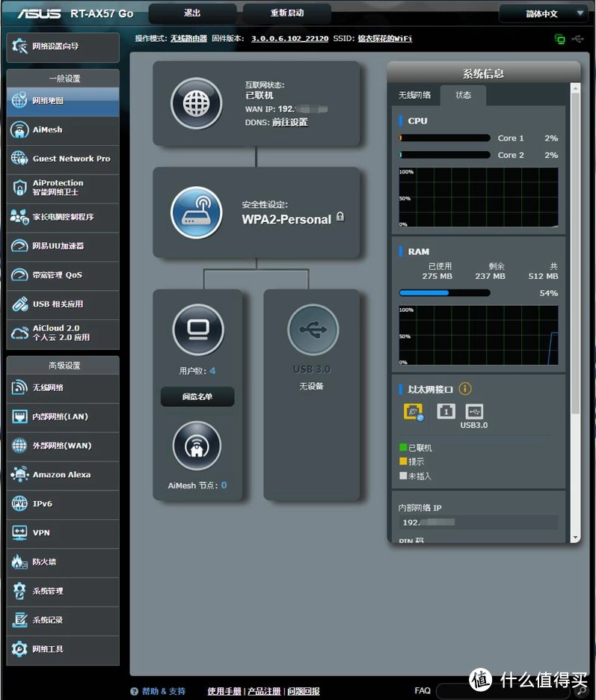The image size is (596, 700).
Task: Click the scroll-up arrow in system info
Action: 576,89
